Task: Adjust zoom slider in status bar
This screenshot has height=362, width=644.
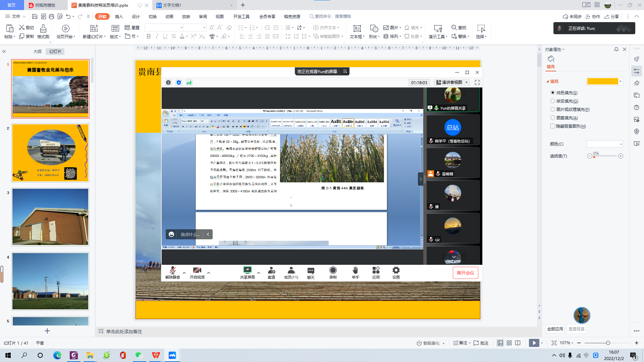Action: (608, 343)
